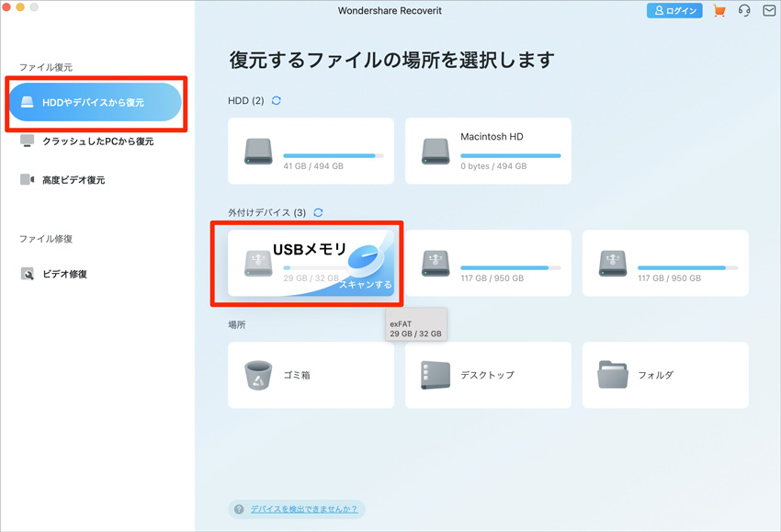This screenshot has height=532, width=781.
Task: Open the shopping cart icon
Action: [x=719, y=10]
